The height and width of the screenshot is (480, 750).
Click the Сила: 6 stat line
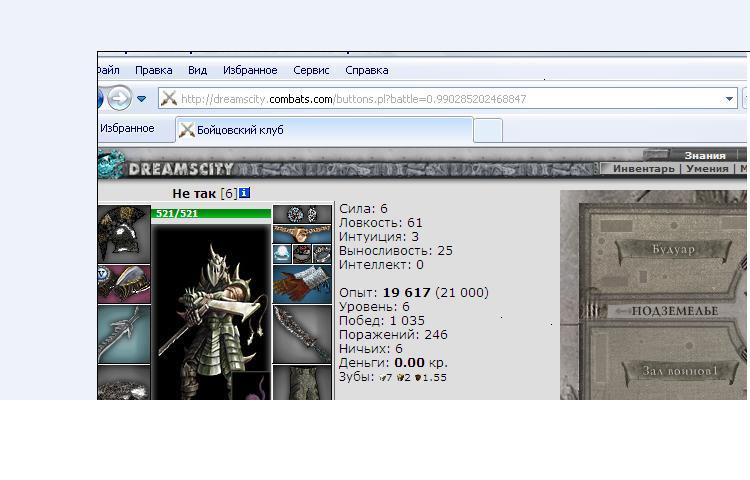tap(363, 208)
